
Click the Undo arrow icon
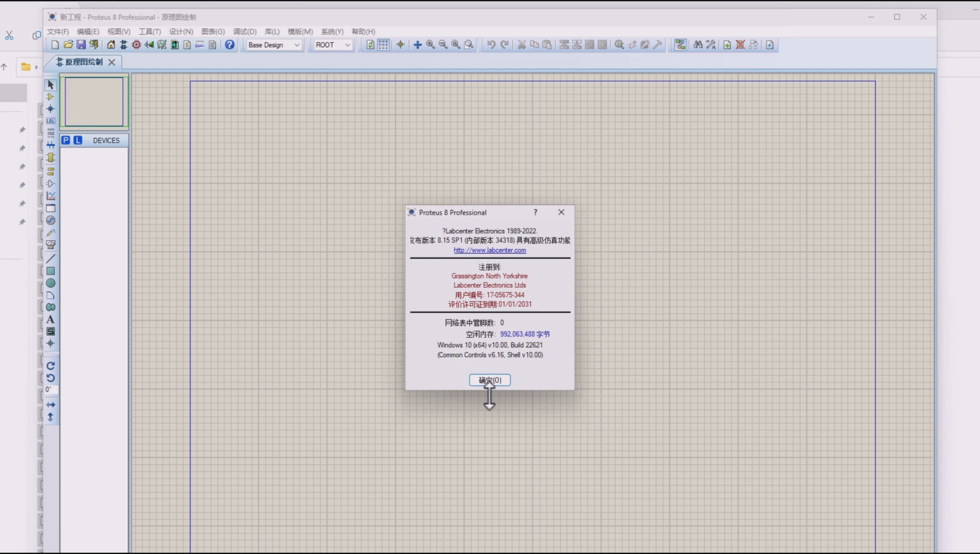[491, 44]
